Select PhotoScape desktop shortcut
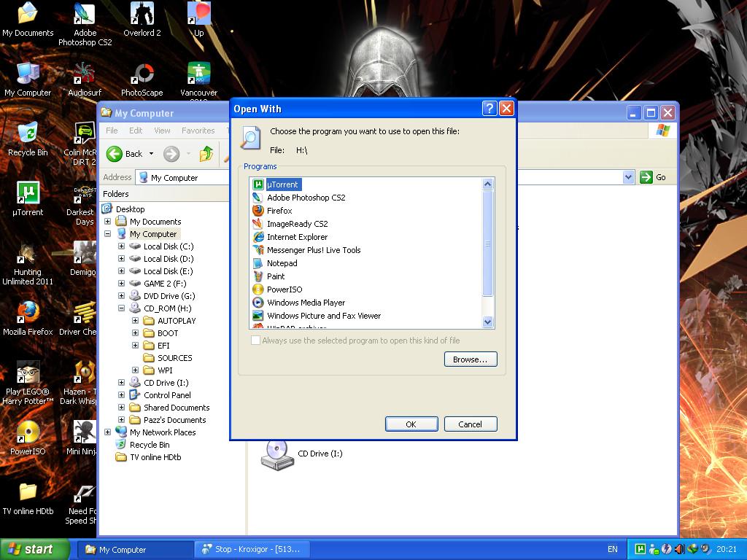 pos(142,79)
